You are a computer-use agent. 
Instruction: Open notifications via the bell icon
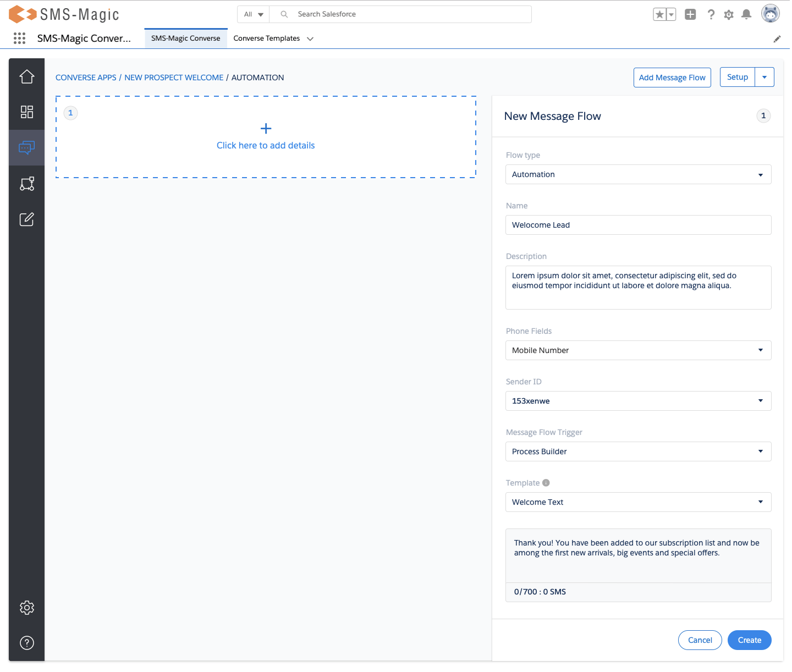[746, 14]
